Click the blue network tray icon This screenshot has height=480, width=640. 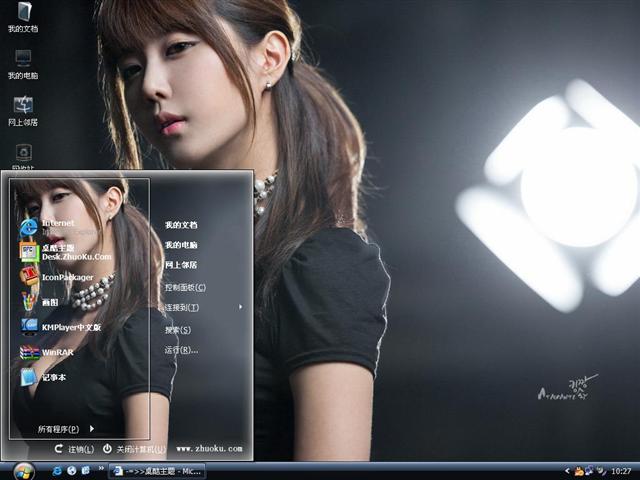[589, 471]
